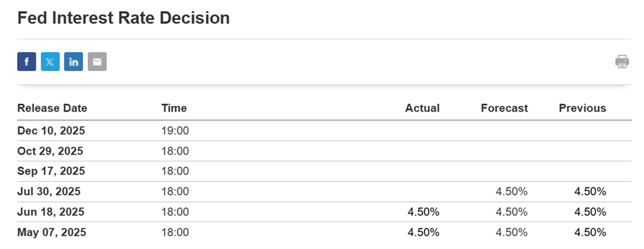Select the Dec 10, 2025 row
644x249 pixels.
324,131
